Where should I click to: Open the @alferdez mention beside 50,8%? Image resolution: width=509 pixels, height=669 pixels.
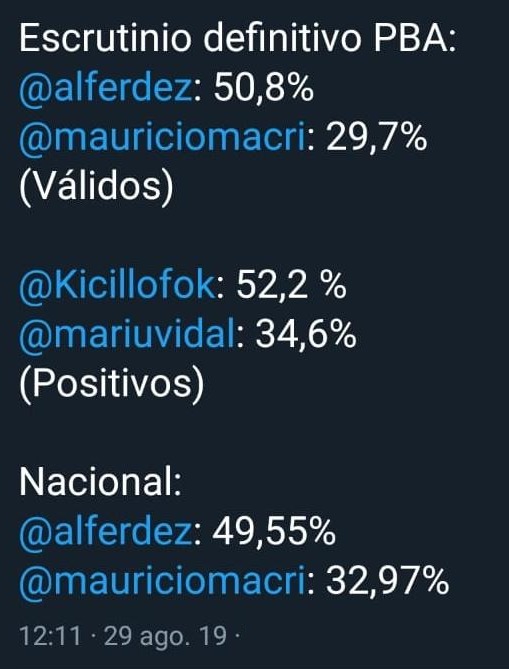[x=106, y=89]
